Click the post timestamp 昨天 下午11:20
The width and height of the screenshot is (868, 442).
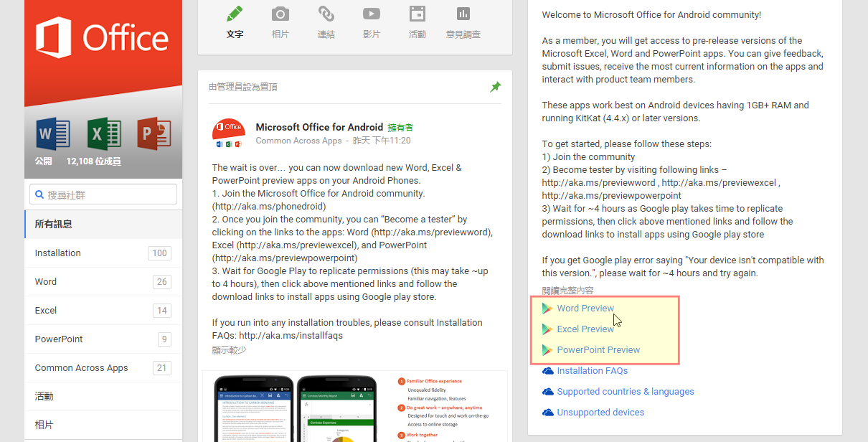click(x=382, y=141)
